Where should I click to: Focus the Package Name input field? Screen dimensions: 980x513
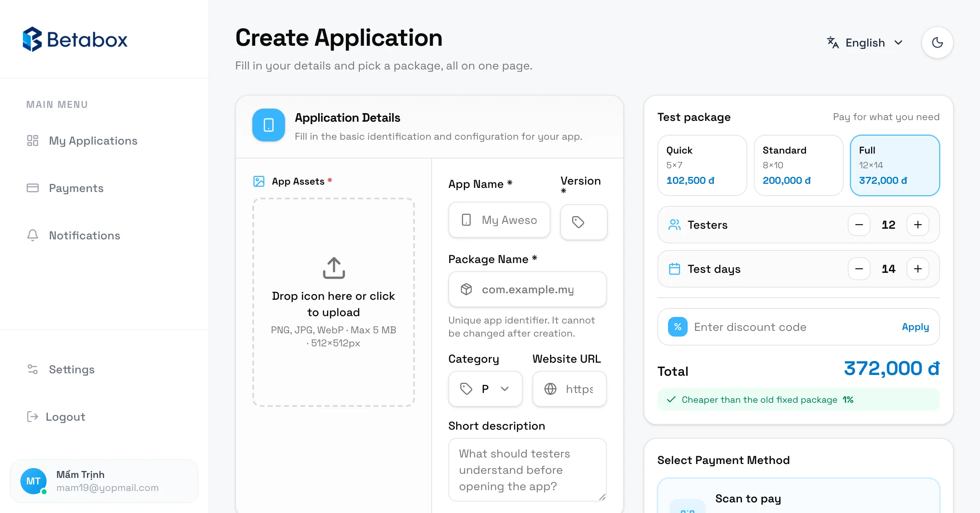pos(527,289)
